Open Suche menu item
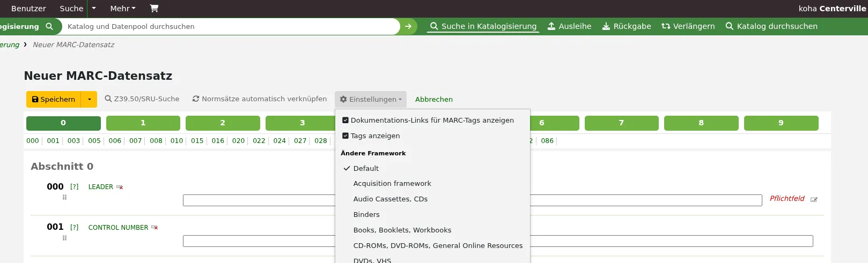 click(x=71, y=9)
